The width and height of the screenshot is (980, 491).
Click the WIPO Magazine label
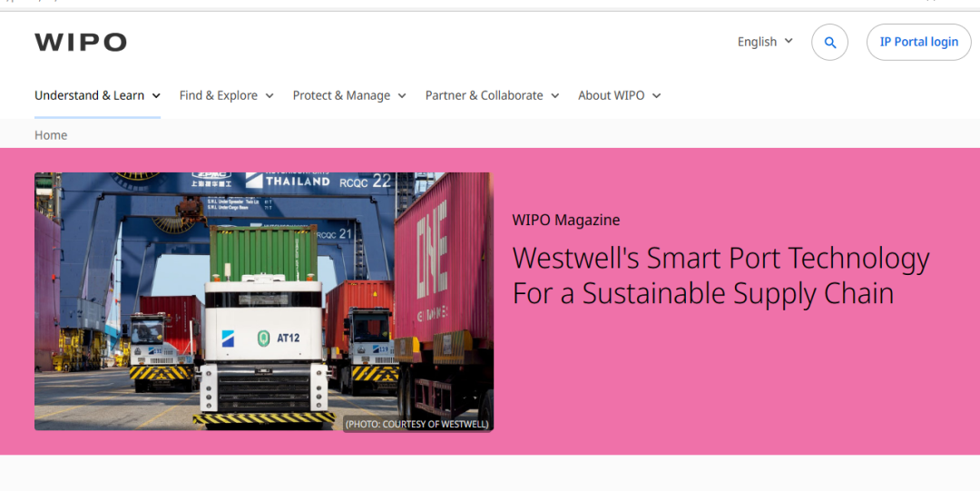[x=565, y=221]
